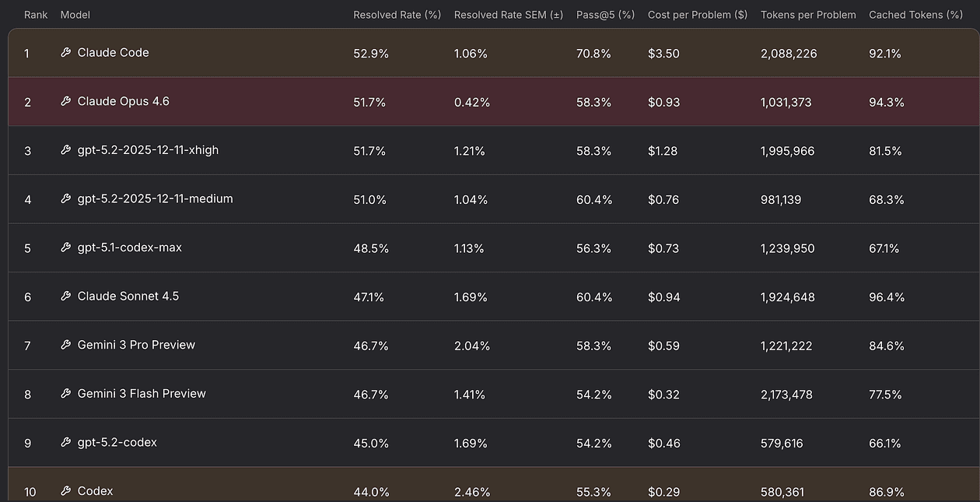This screenshot has width=980, height=502.
Task: Click wrench icon beside Codex row
Action: pos(66,491)
